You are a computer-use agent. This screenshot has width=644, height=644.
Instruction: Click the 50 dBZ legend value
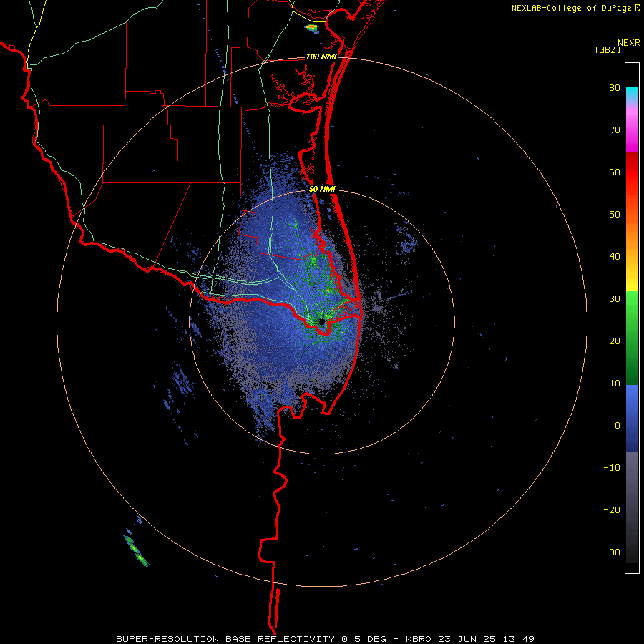[x=615, y=215]
